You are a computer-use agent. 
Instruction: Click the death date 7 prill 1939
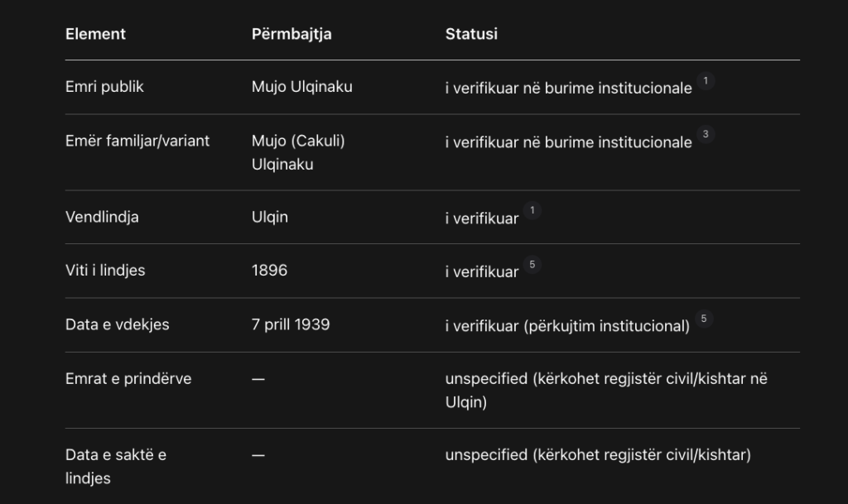pyautogui.click(x=291, y=324)
